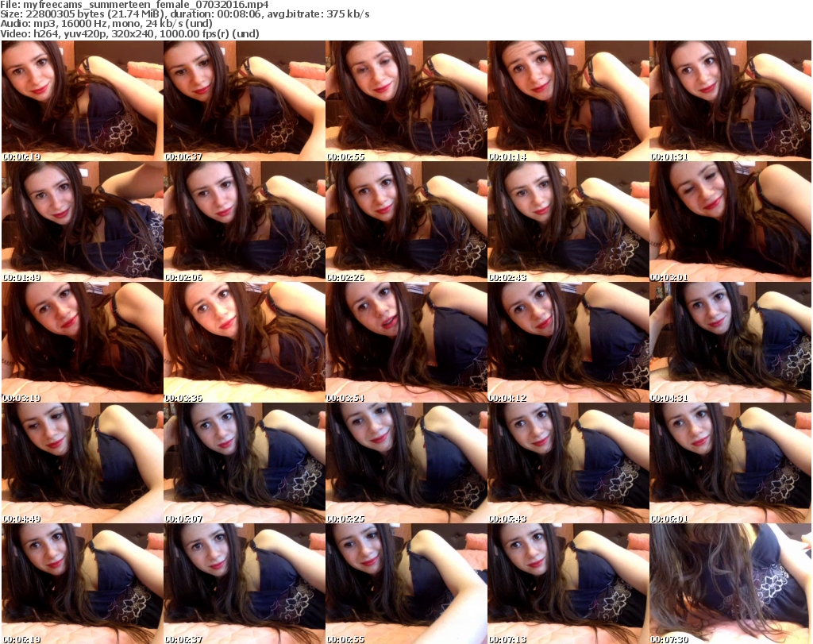The height and width of the screenshot is (644, 813).
Task: Click the thumbnail stamped 00:01:14
Action: [x=568, y=101]
